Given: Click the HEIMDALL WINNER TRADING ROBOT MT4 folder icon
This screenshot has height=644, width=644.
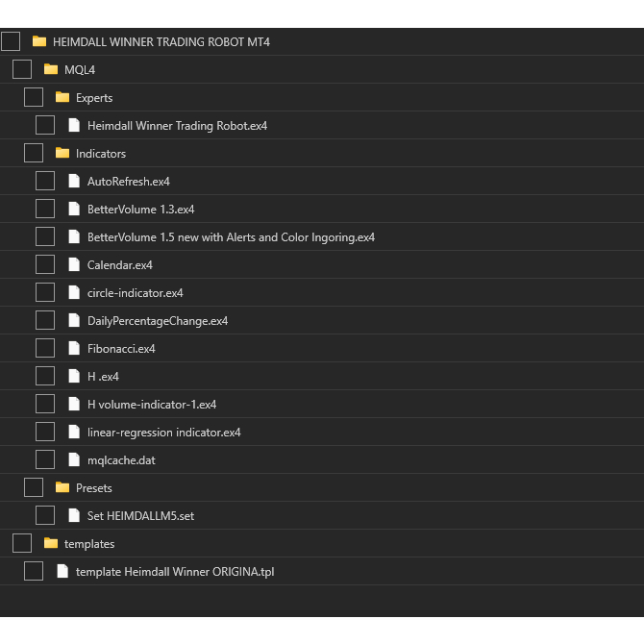Looking at the screenshot, I should 39,41.
